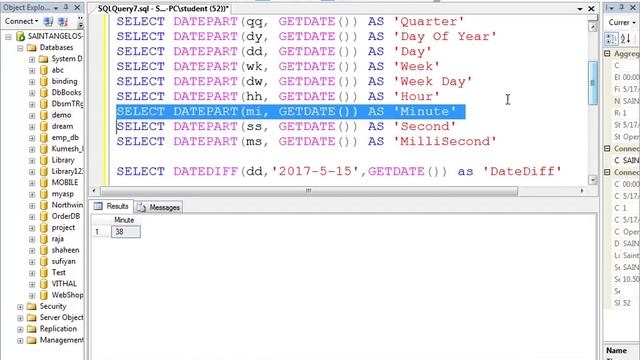Select the Library123 database
Viewport: 640px width, 360px height.
pyautogui.click(x=67, y=171)
